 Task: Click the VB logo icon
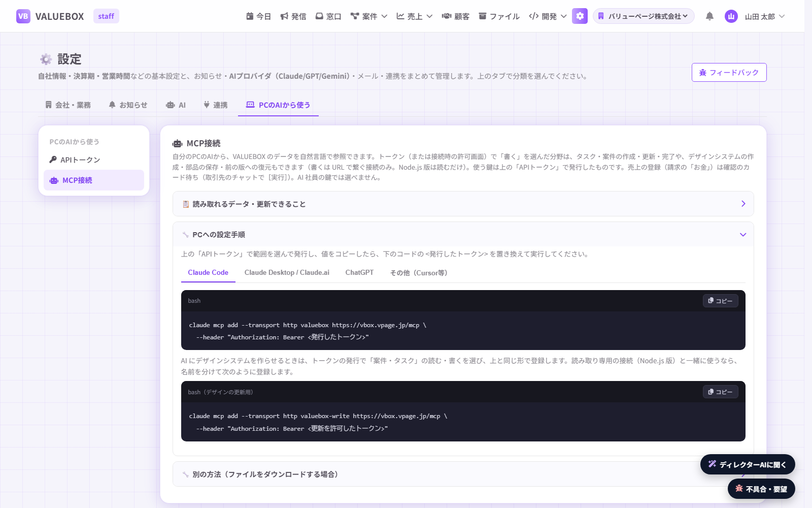click(x=23, y=16)
